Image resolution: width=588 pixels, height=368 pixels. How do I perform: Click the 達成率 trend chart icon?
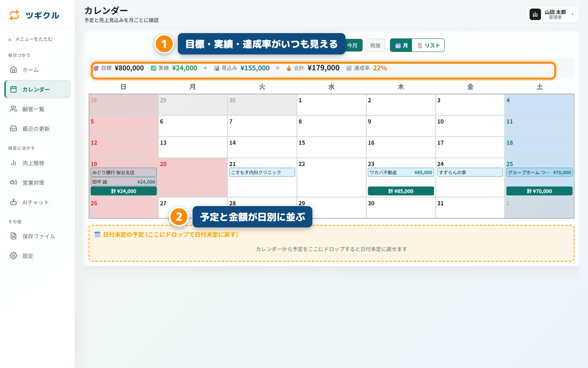click(349, 68)
